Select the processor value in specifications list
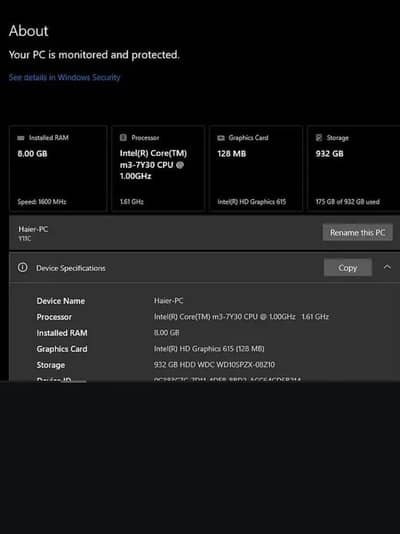Screen dimensions: 400x534 pyautogui.click(x=241, y=317)
